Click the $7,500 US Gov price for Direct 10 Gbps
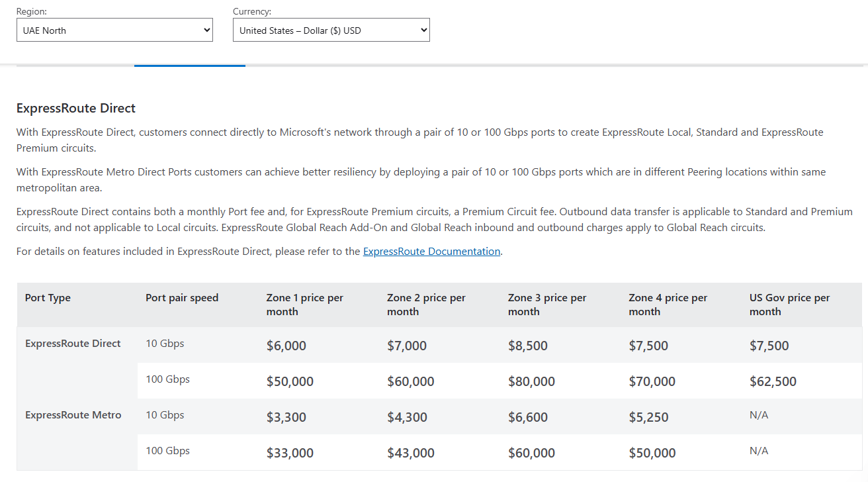This screenshot has height=482, width=868. pos(769,346)
